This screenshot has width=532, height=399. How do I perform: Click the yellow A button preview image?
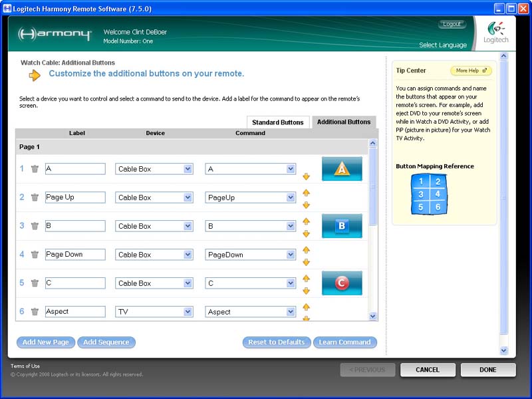click(x=342, y=169)
